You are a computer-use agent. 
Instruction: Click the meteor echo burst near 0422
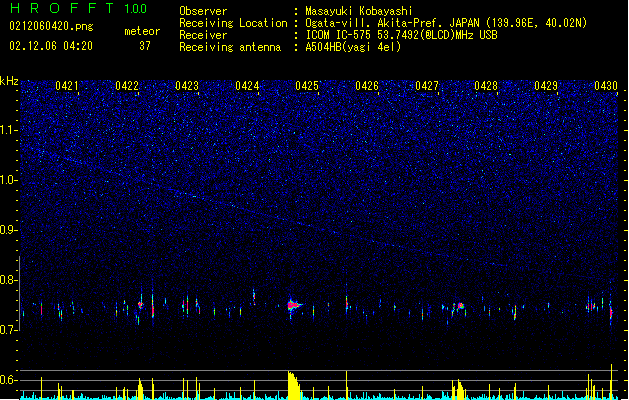140,305
